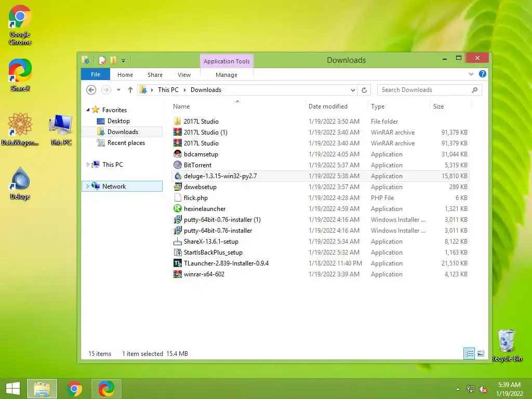Select the putty-64bit-0.76-installer file name
The width and height of the screenshot is (532, 399).
(218, 230)
